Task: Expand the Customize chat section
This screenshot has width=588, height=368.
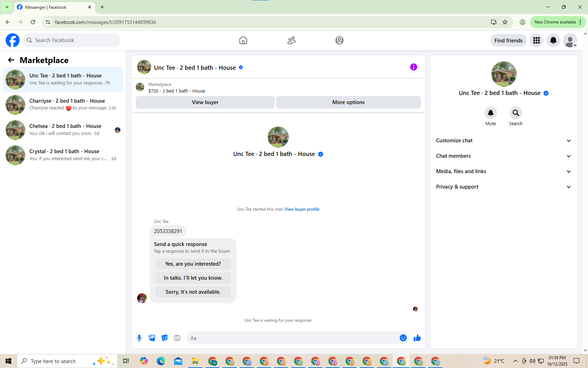Action: pos(504,141)
